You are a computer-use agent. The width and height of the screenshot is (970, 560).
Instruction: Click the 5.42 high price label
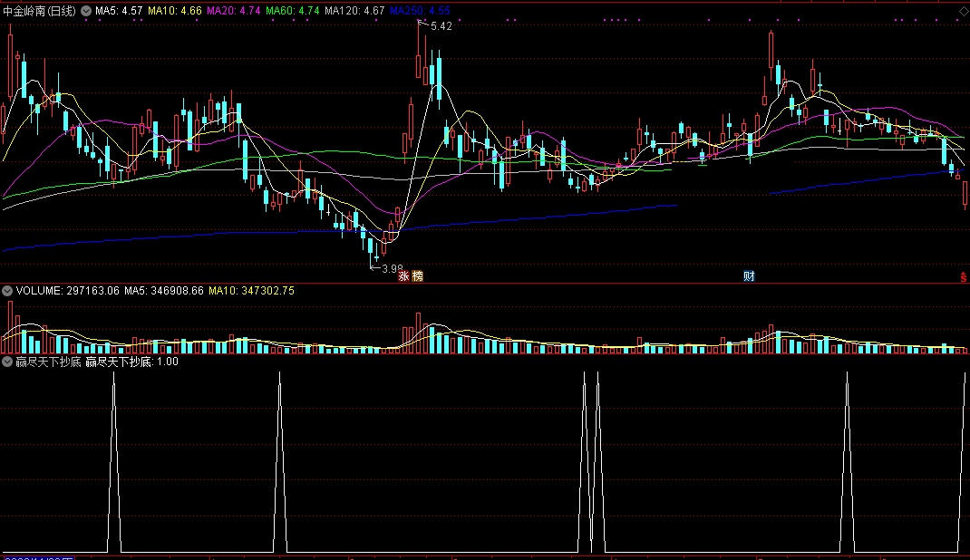(x=441, y=26)
